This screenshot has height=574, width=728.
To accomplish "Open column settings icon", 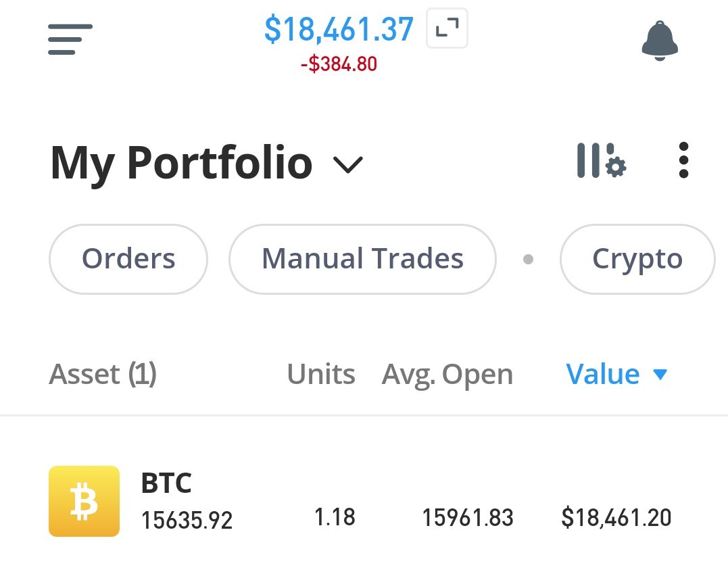I will click(602, 161).
